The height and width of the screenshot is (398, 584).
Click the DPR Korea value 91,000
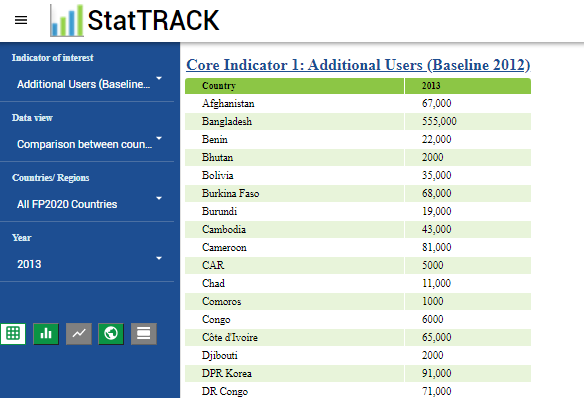[x=437, y=373]
